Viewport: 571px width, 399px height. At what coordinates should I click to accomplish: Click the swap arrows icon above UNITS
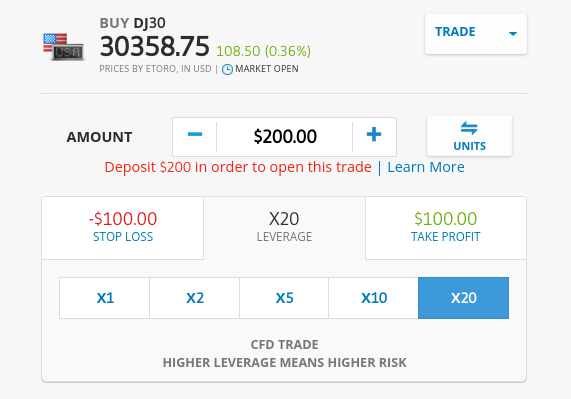[x=469, y=128]
